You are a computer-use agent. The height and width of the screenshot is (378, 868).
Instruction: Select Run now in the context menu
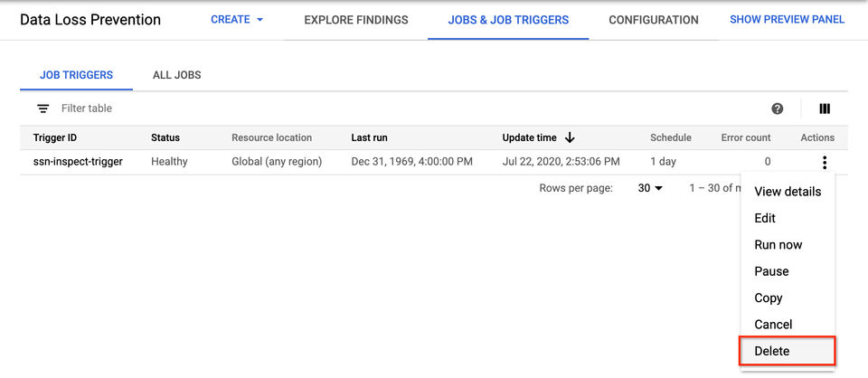(778, 245)
